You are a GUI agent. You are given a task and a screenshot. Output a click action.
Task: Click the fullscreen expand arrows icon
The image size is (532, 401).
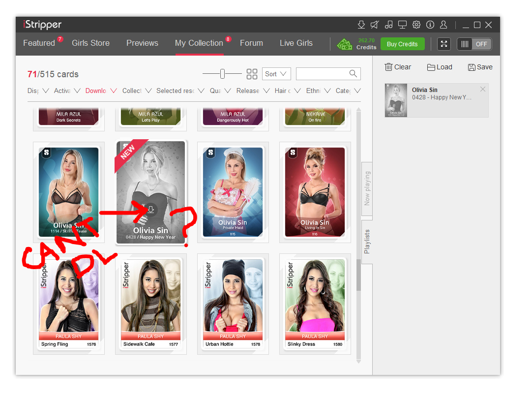click(444, 44)
